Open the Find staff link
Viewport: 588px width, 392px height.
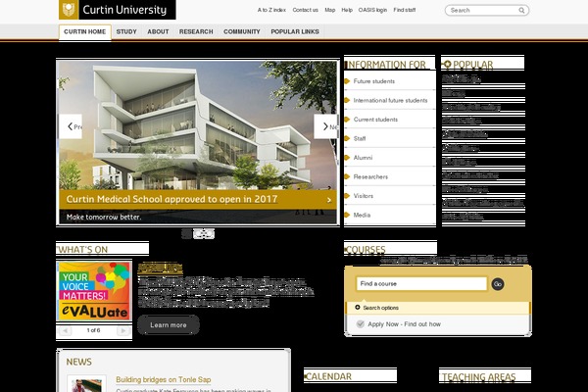404,10
